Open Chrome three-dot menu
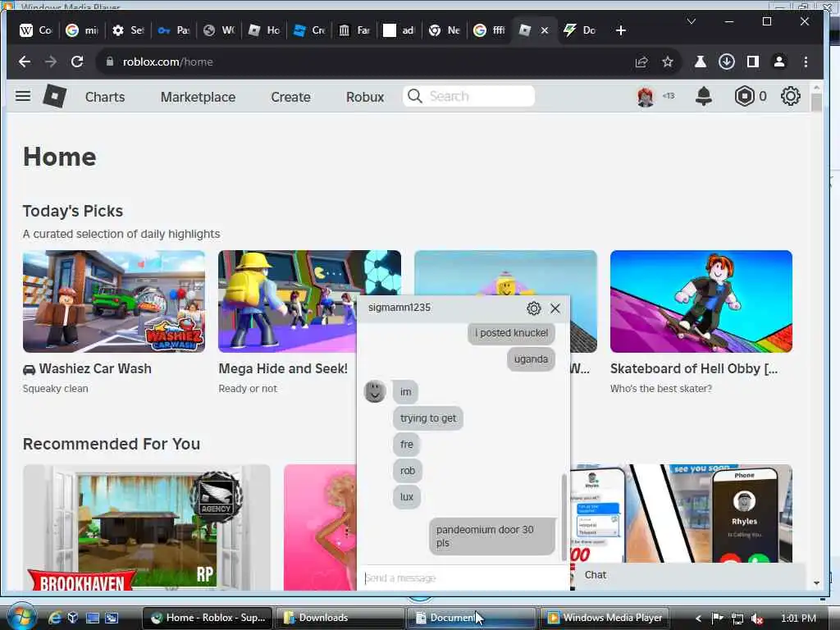The height and width of the screenshot is (630, 840). click(x=806, y=62)
